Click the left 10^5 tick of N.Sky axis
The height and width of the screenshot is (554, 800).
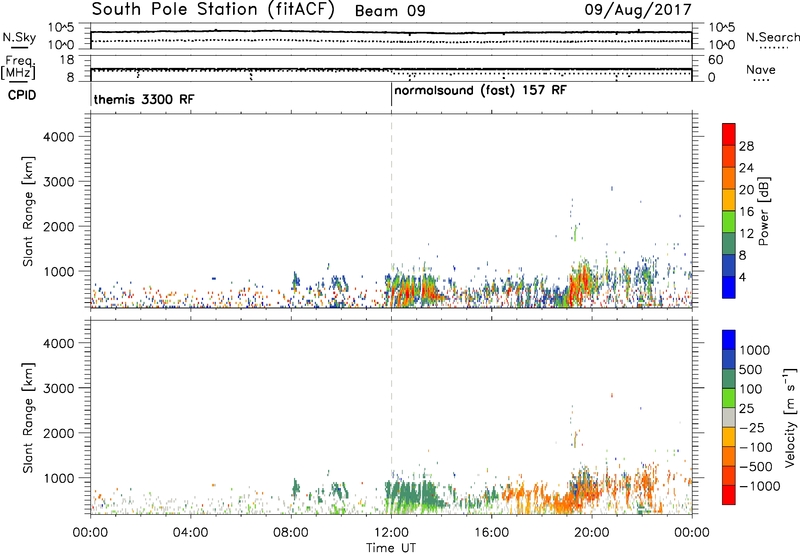pyautogui.click(x=61, y=28)
